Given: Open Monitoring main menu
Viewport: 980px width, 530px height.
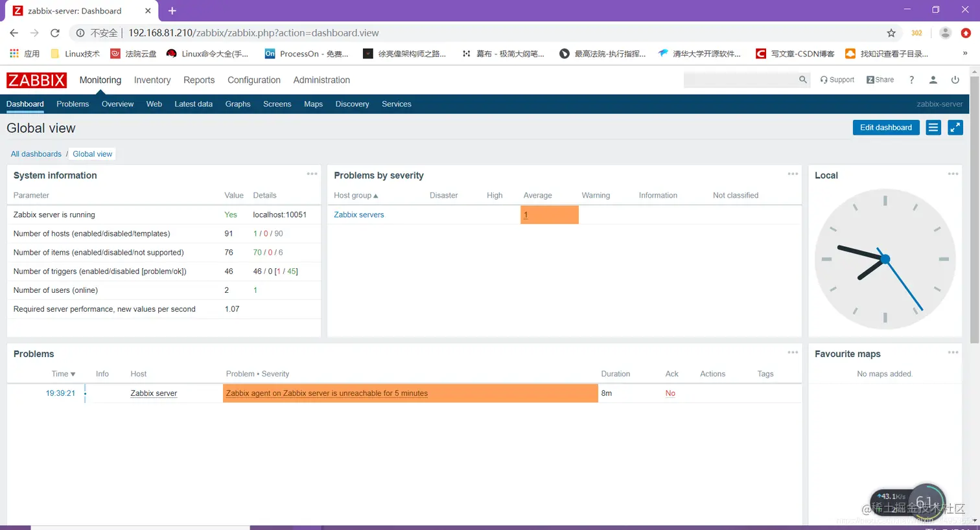Looking at the screenshot, I should 100,80.
